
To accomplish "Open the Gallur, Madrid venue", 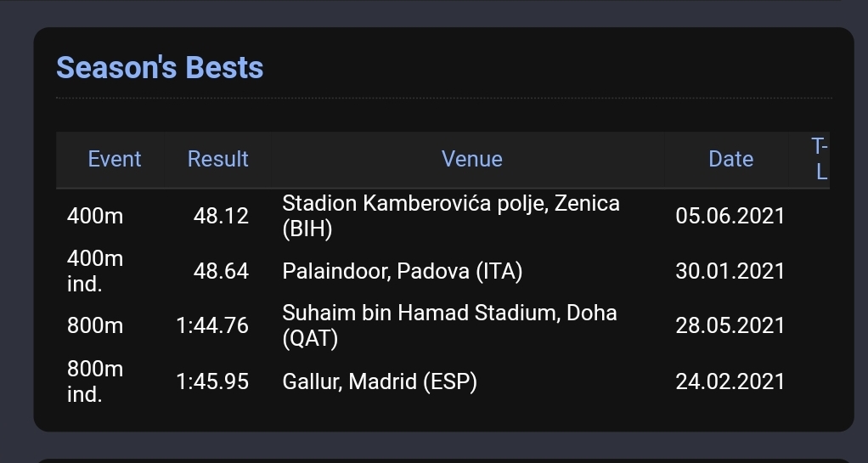I will [x=380, y=381].
